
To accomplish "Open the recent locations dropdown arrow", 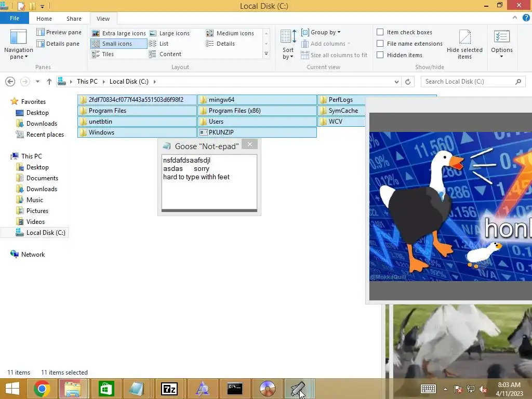I will pyautogui.click(x=37, y=82).
